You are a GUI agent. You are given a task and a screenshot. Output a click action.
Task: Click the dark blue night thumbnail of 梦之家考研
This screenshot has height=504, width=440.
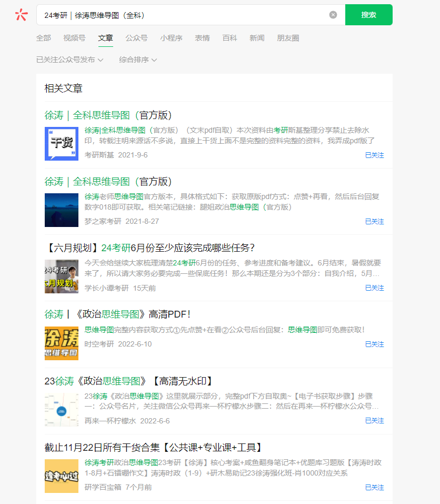pyautogui.click(x=62, y=210)
